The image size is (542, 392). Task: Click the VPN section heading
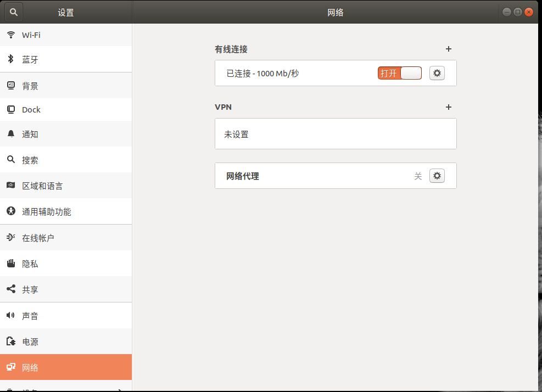(223, 107)
